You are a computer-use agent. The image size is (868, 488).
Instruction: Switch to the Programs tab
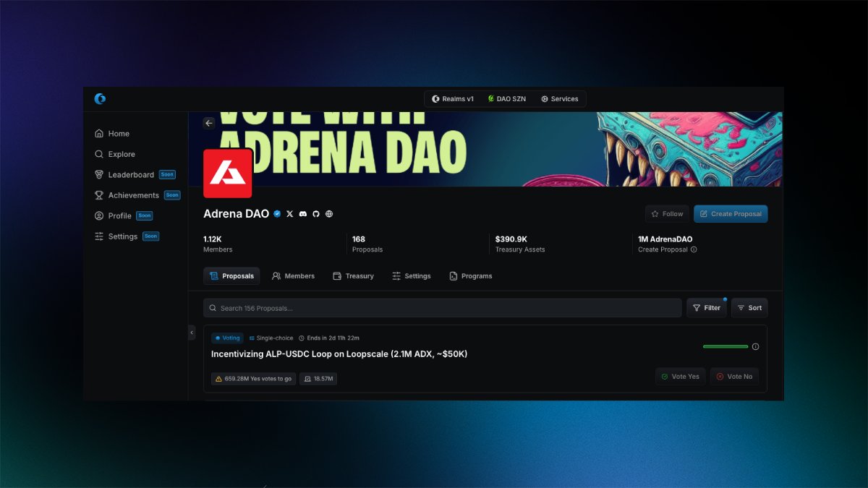(470, 276)
